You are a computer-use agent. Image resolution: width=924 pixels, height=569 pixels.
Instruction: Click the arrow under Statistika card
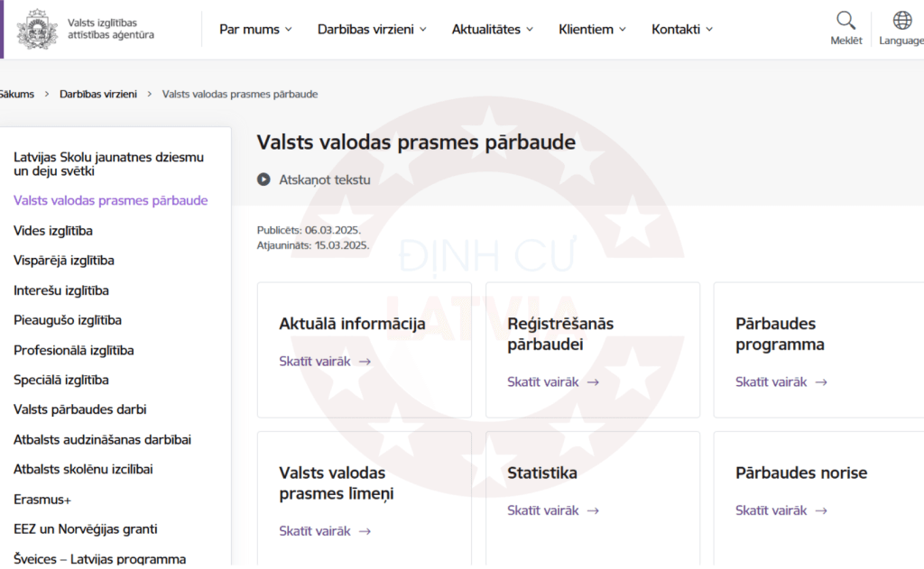[x=593, y=510]
